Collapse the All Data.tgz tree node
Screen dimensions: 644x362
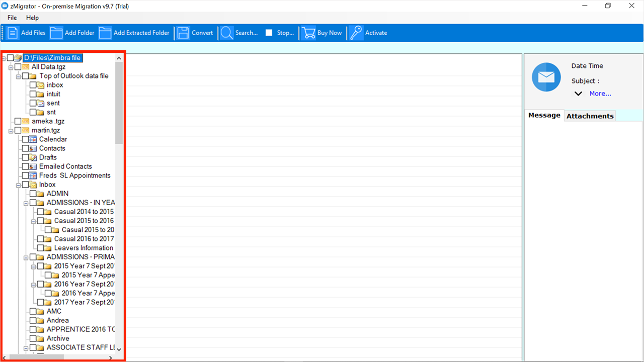tap(11, 67)
